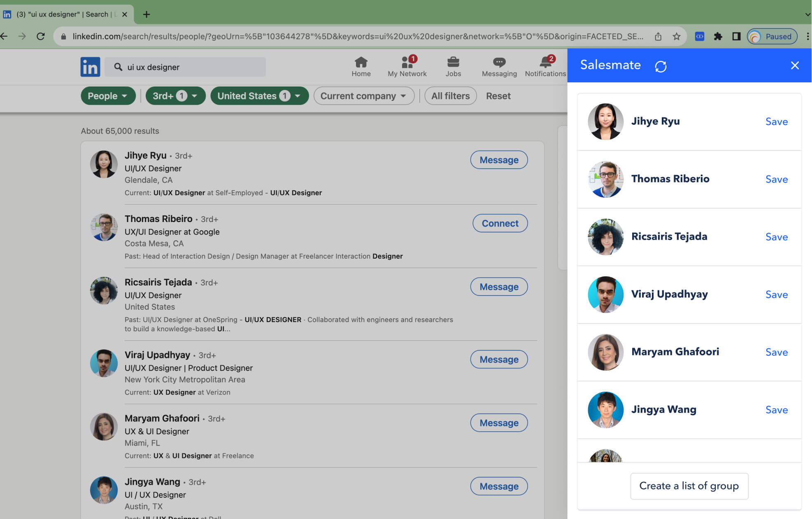Close the LinkedIn search tab

point(125,14)
